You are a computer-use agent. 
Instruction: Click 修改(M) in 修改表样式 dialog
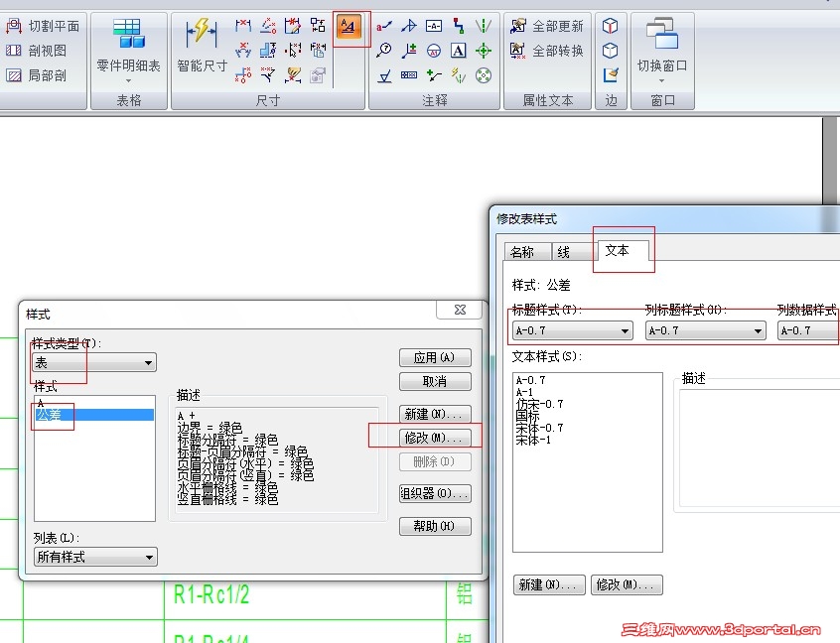point(627,584)
